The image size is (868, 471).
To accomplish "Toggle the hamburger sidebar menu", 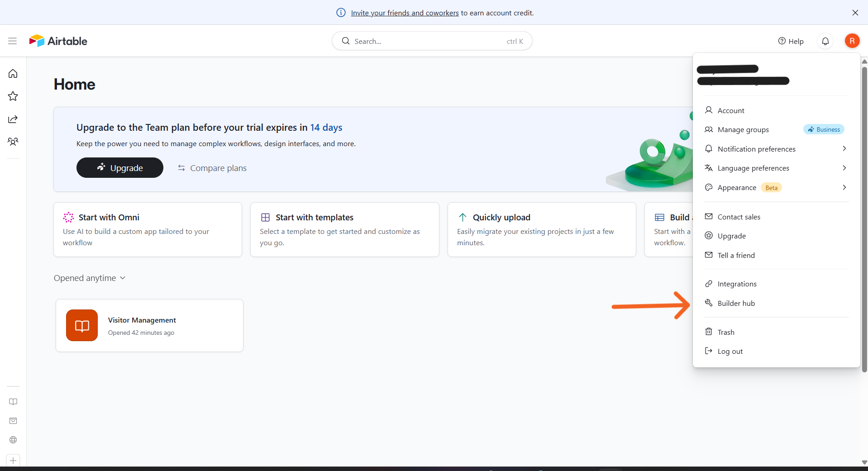I will coord(13,41).
